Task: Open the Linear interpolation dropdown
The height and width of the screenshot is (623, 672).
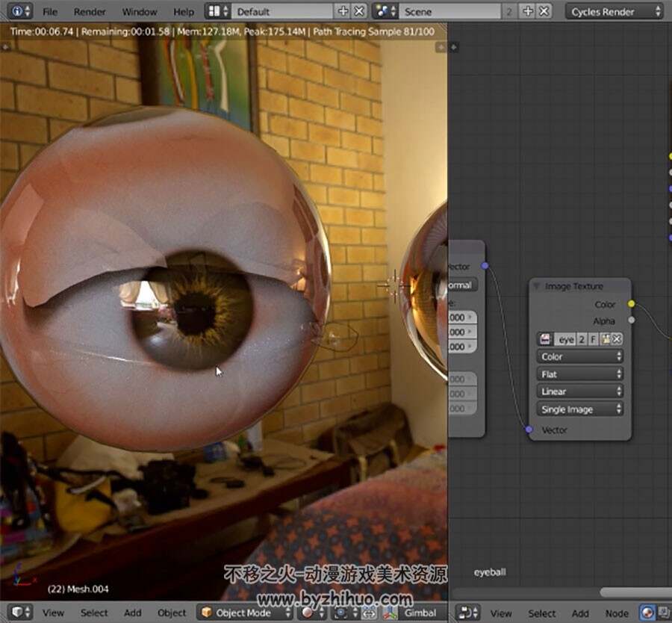Action: [580, 391]
